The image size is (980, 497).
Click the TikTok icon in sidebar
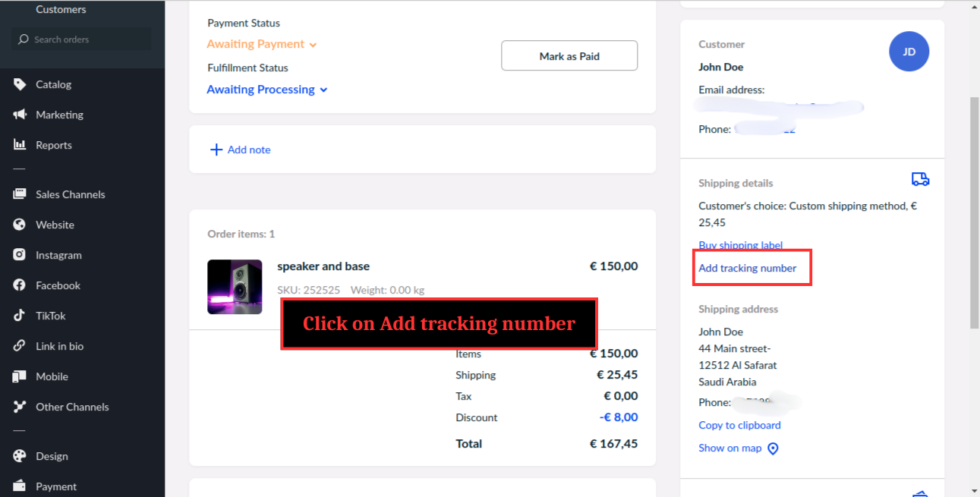pos(20,316)
